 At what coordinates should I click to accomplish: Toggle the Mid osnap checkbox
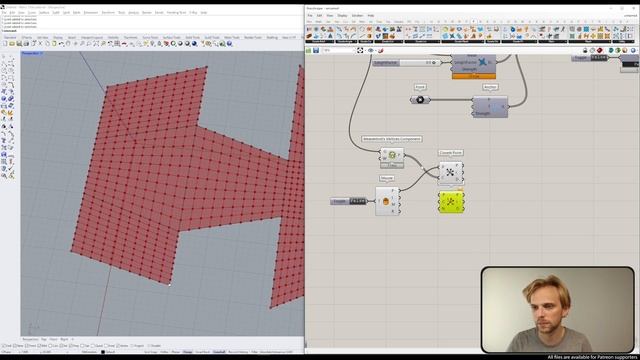[40, 346]
